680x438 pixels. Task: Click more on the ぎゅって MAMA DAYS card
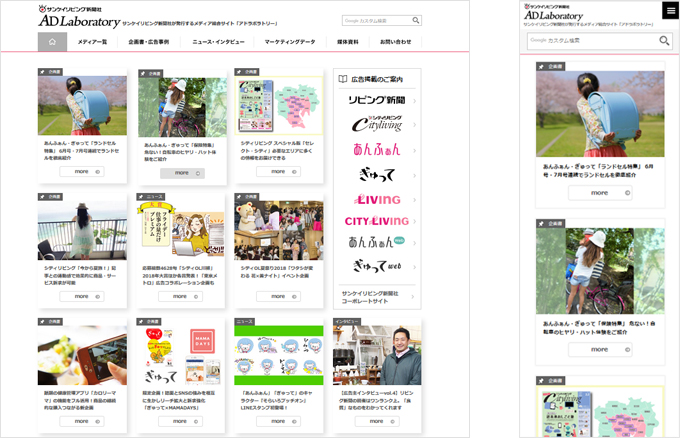pos(180,422)
